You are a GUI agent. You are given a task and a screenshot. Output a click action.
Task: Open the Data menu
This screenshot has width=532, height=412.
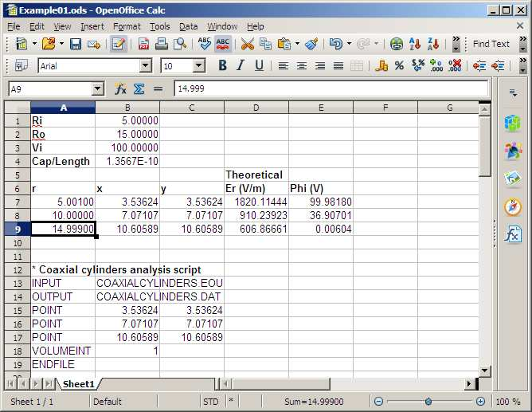pos(189,26)
